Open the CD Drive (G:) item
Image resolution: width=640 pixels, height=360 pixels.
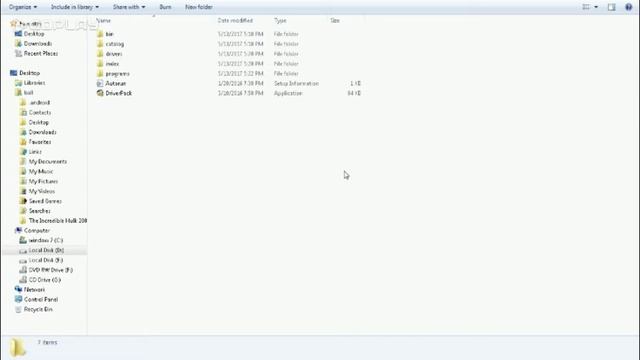point(45,280)
